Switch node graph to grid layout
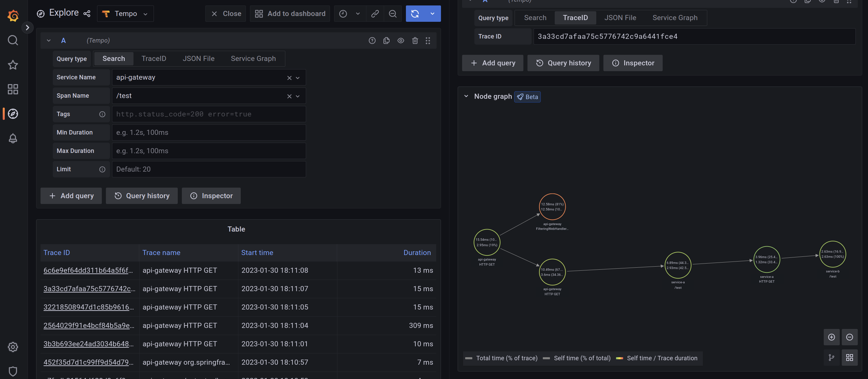Viewport: 868px width, 379px height. (849, 358)
